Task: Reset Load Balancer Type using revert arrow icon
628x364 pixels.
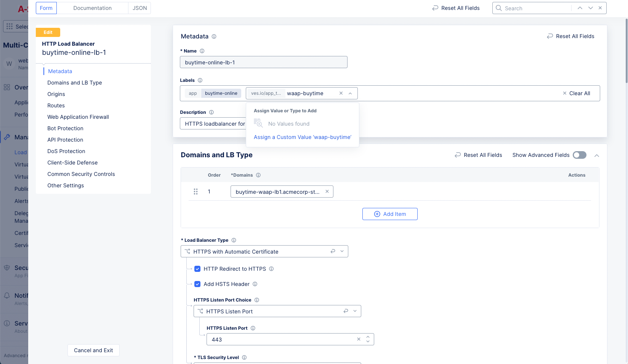Action: coord(333,251)
